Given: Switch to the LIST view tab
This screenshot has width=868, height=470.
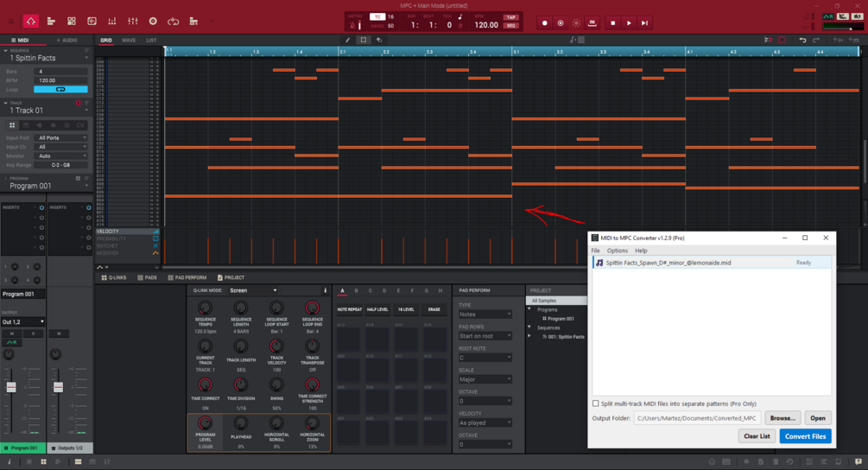Looking at the screenshot, I should pyautogui.click(x=151, y=41).
